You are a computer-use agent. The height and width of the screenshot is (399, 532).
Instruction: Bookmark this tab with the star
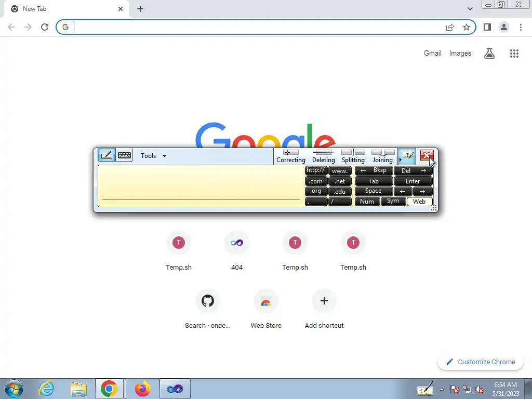(x=467, y=27)
